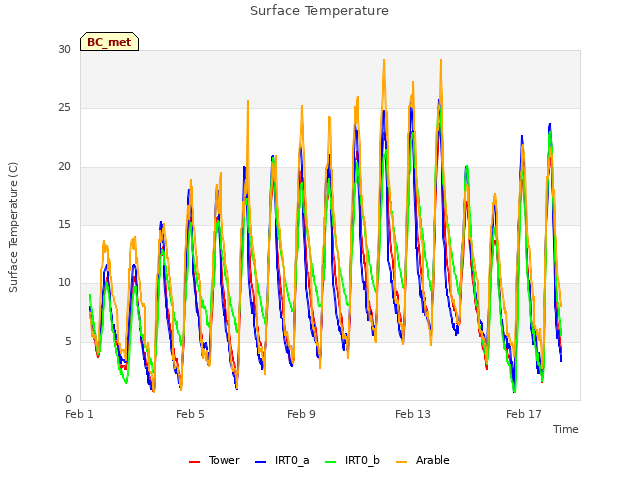The height and width of the screenshot is (480, 640).
Task: Click the Feb 13 x-axis tick label
Action: [x=413, y=414]
